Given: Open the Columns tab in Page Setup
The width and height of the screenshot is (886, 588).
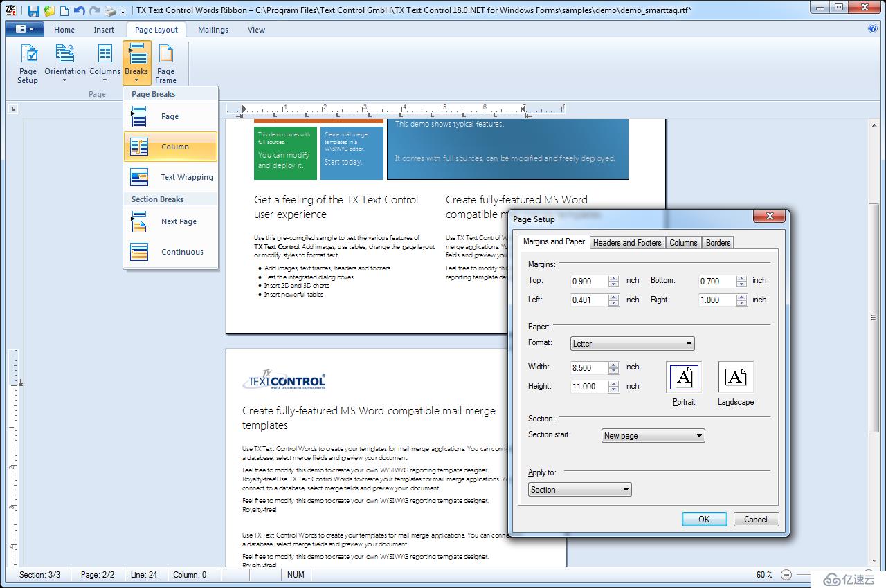Looking at the screenshot, I should (683, 242).
